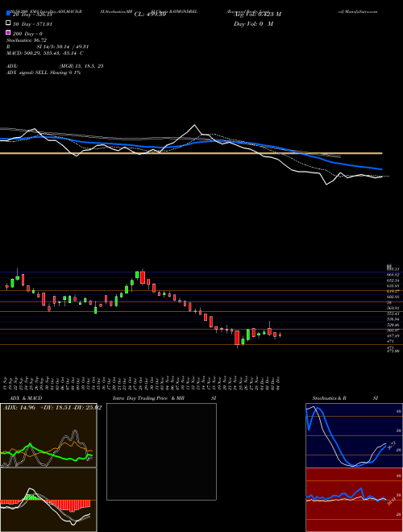
Task: Click the empty intraday trading price panel
Action: point(161,451)
